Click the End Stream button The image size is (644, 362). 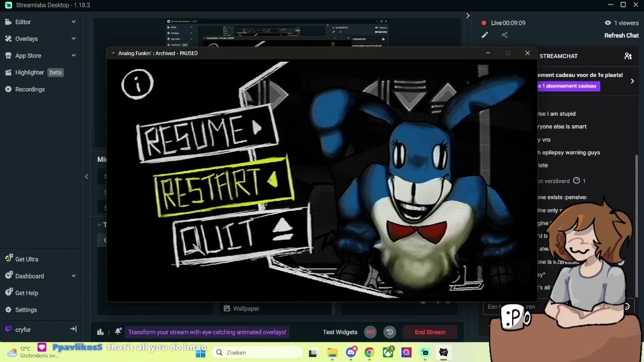click(x=430, y=332)
